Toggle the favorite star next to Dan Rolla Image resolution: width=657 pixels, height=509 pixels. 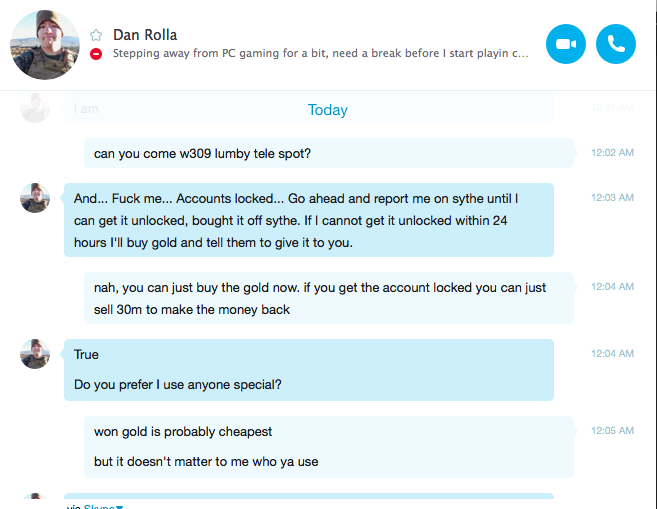point(96,35)
